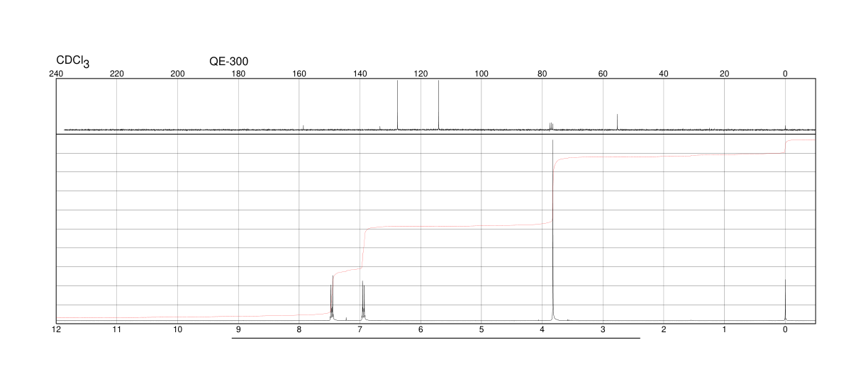868x374 pixels.
Task: Click the 100 tick on carbon axis
Action: [482, 74]
